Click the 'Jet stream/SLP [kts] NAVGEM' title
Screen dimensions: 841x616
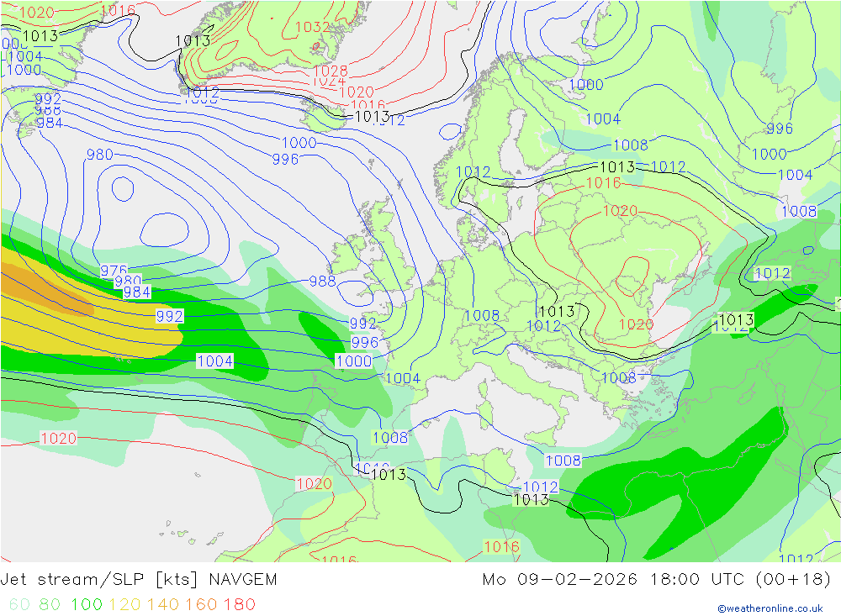coord(139,580)
